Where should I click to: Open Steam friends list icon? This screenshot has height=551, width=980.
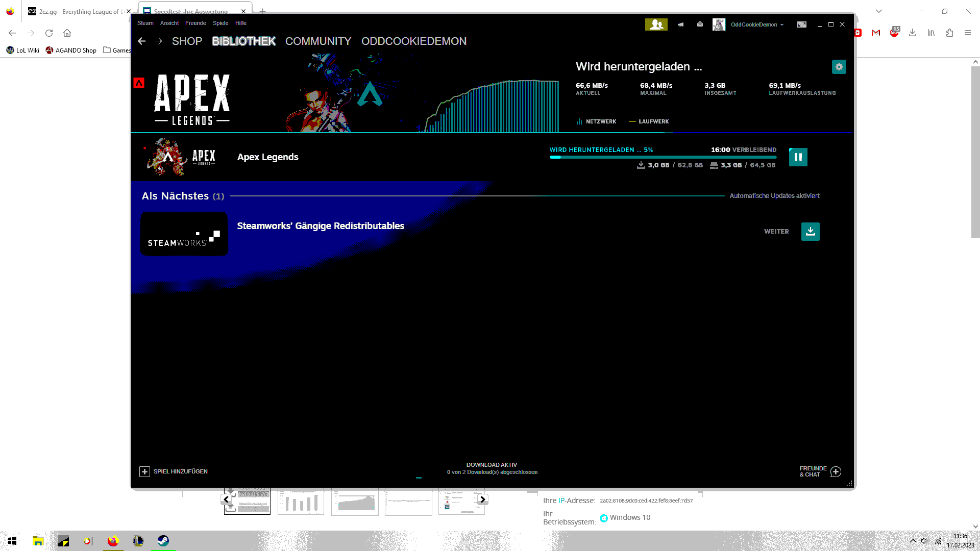pyautogui.click(x=656, y=24)
